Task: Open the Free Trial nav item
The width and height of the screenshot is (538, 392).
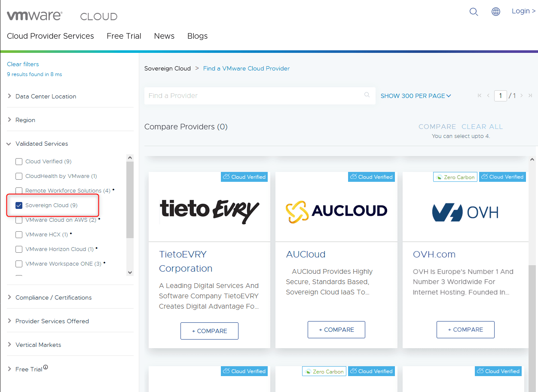Action: click(x=124, y=36)
